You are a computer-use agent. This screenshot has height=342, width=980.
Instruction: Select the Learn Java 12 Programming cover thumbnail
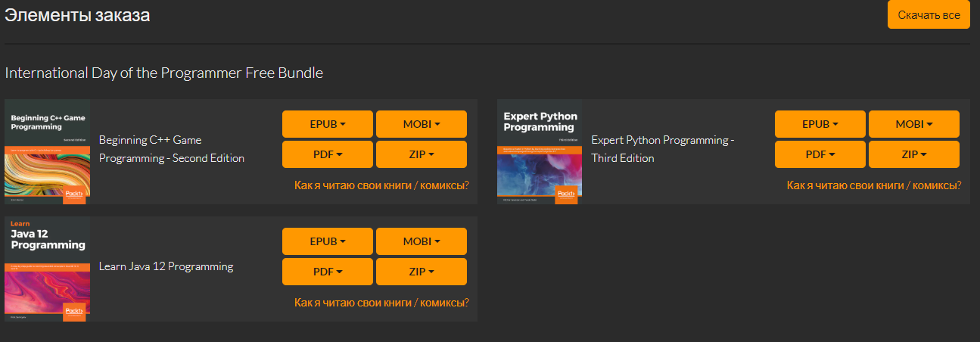pos(48,269)
